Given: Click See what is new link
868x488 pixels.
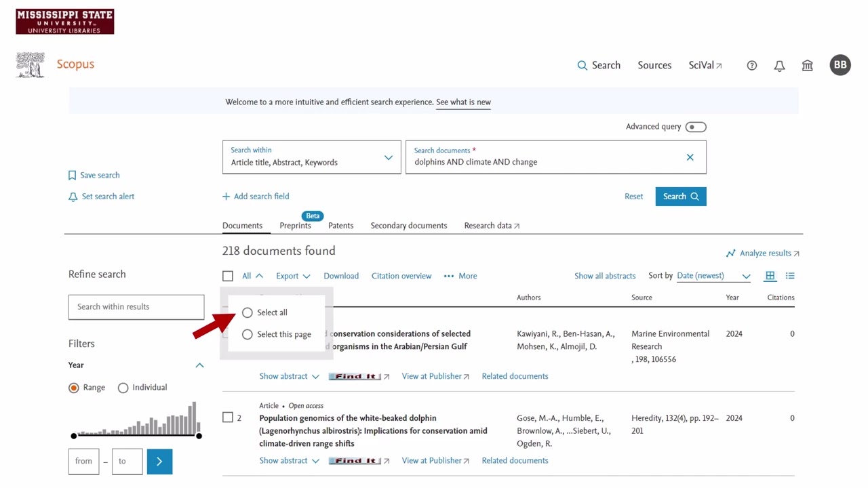Looking at the screenshot, I should click(463, 102).
